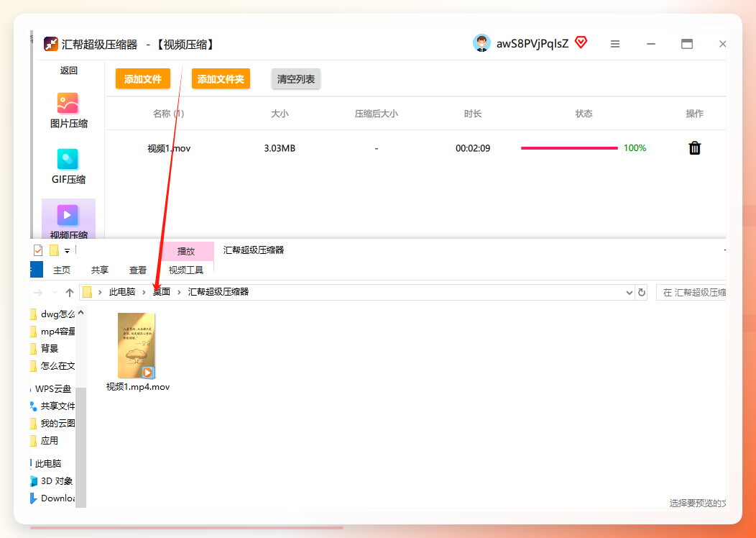Click the Explorer search field

coord(691,293)
